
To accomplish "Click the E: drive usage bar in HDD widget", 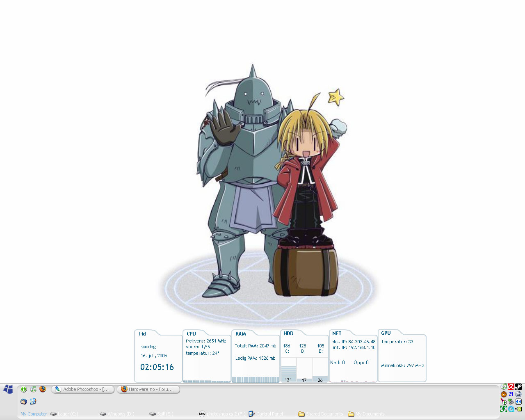I will (320, 370).
